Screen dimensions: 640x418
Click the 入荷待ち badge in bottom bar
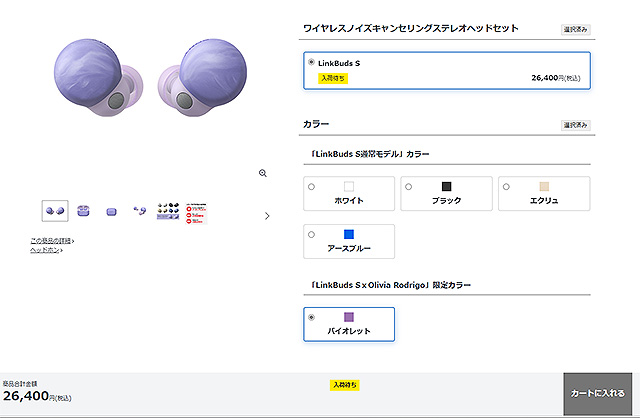(344, 385)
